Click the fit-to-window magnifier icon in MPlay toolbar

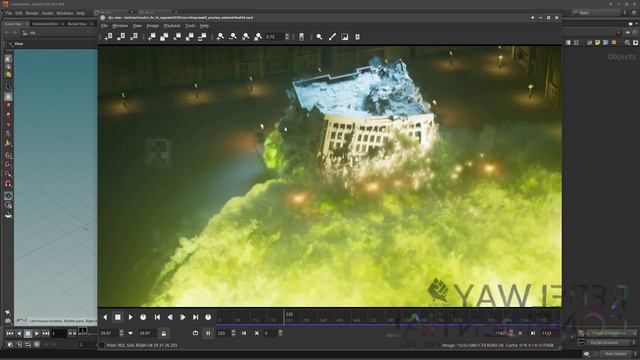[258, 37]
